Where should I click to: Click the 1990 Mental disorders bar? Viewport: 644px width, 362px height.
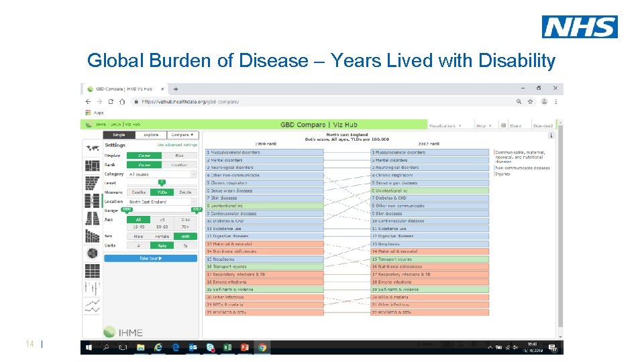[x=264, y=160]
